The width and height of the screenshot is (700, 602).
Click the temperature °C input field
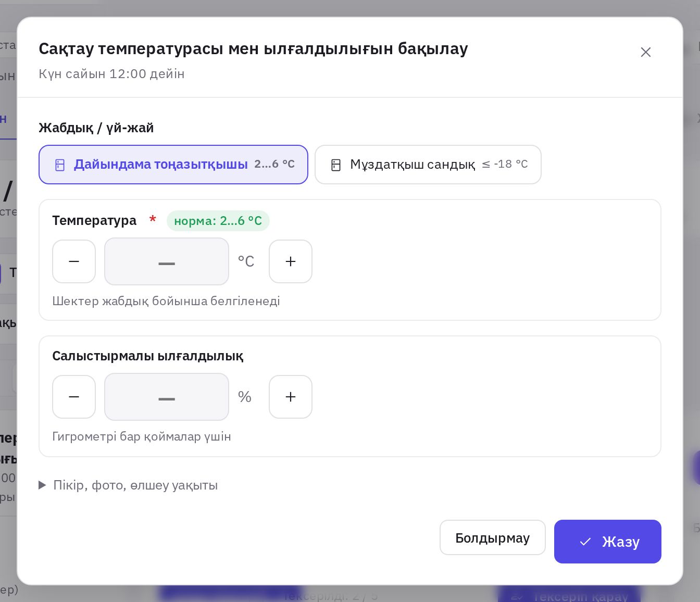tap(167, 261)
